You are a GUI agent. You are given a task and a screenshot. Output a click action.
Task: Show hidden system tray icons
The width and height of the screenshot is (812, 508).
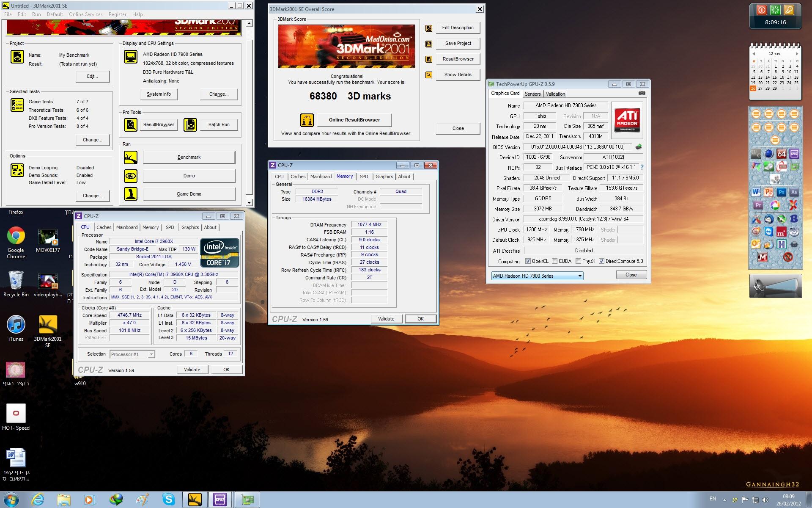point(724,500)
